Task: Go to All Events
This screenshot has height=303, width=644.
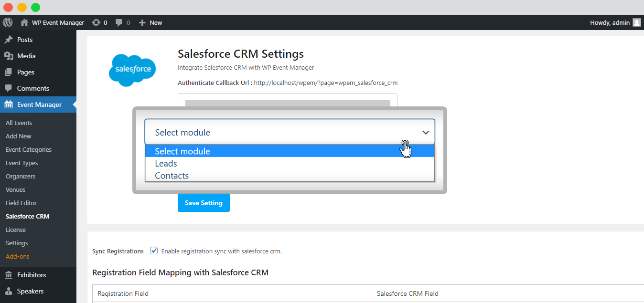Action: [x=19, y=123]
